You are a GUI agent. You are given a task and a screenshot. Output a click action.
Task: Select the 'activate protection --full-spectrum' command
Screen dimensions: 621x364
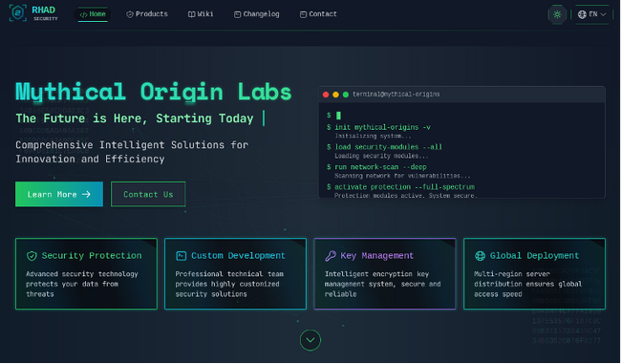point(404,187)
